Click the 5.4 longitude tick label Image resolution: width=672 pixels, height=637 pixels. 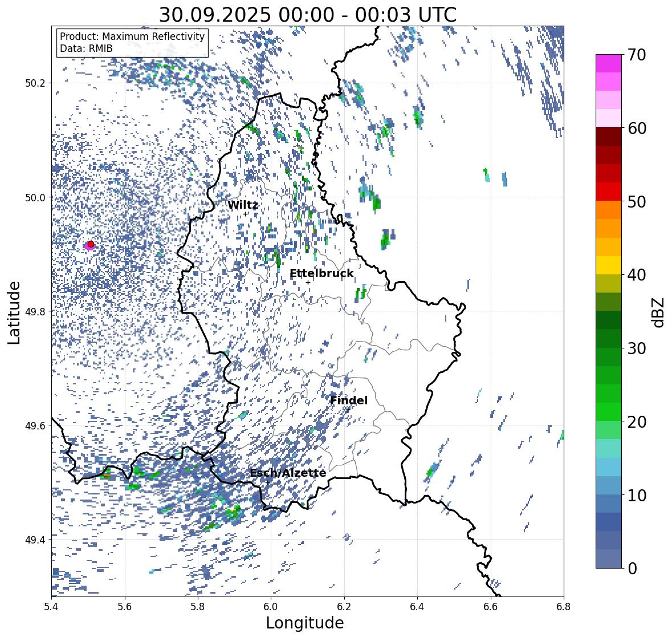[x=51, y=607]
